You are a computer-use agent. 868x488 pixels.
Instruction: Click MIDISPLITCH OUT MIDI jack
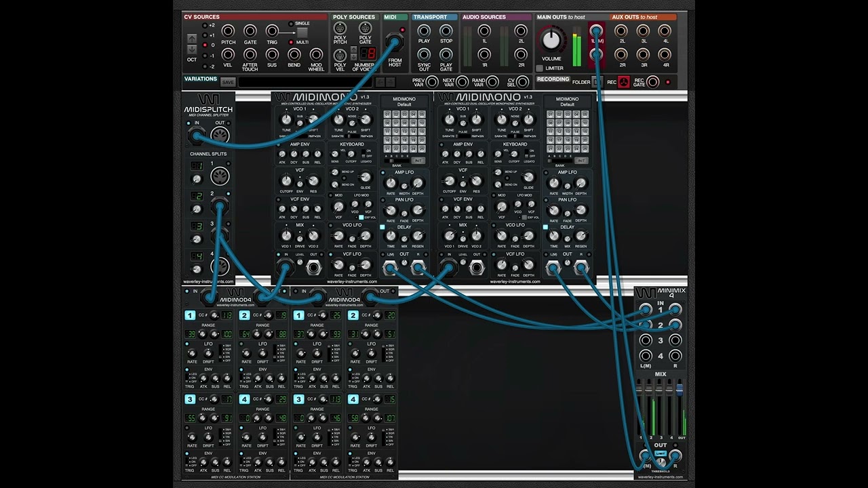(219, 136)
